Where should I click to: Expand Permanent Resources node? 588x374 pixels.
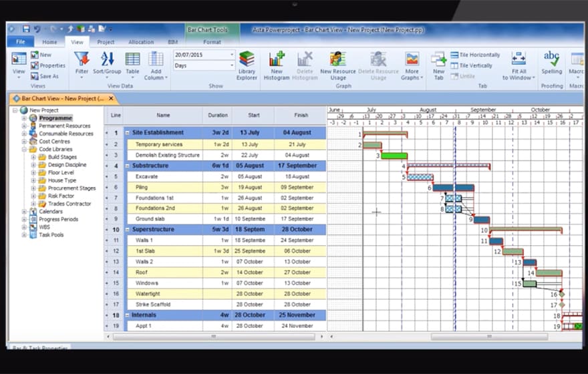24,126
